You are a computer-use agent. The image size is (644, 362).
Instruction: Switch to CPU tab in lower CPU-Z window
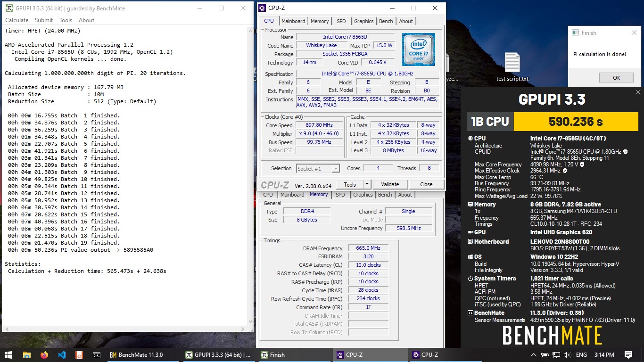click(x=268, y=195)
